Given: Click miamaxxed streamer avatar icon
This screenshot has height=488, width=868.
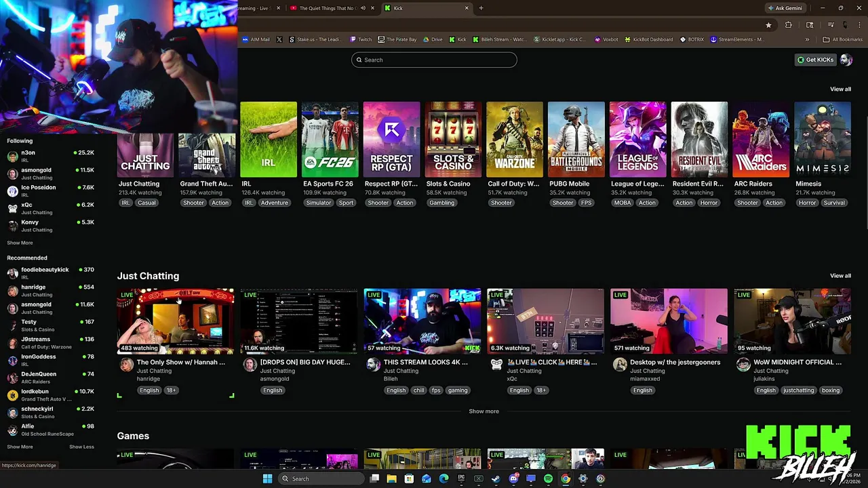Looking at the screenshot, I should tap(620, 365).
